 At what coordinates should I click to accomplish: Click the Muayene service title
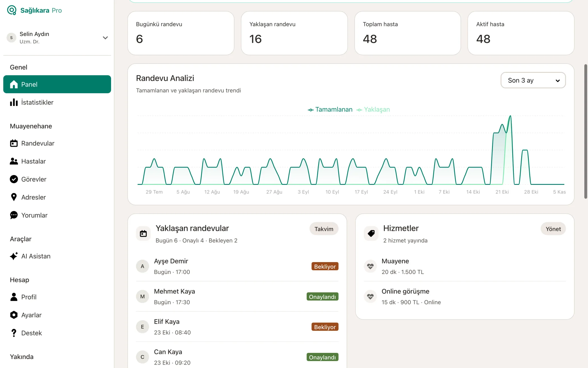pos(395,261)
